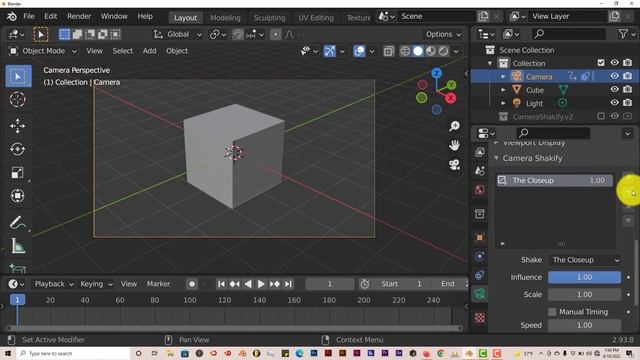Image resolution: width=640 pixels, height=360 pixels.
Task: Switch to wireframe viewport shading
Action: tap(405, 51)
